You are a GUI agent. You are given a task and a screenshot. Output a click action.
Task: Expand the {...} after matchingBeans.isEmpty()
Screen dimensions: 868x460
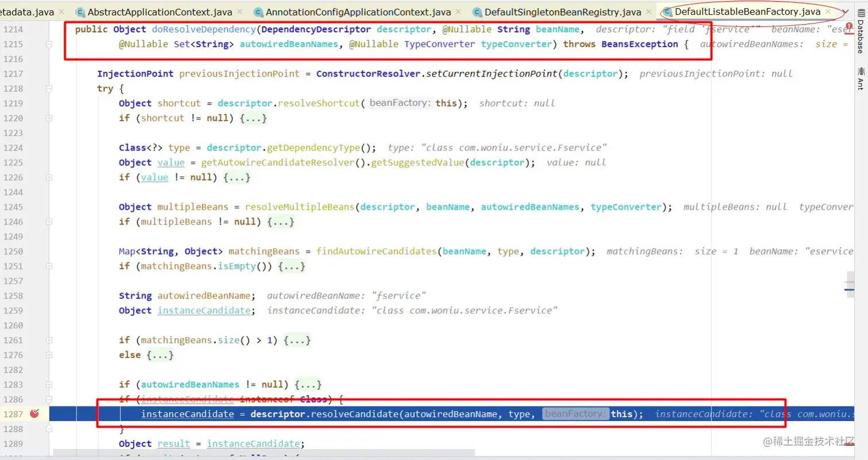(292, 266)
